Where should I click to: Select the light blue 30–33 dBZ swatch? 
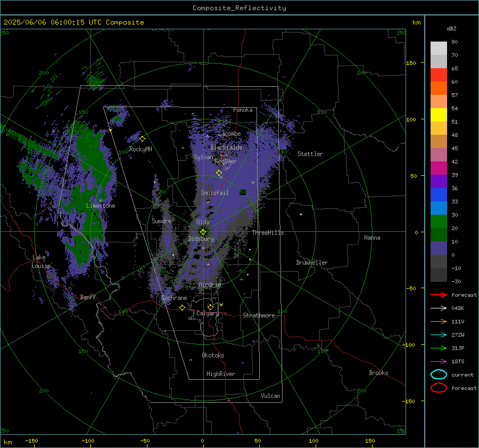point(439,208)
